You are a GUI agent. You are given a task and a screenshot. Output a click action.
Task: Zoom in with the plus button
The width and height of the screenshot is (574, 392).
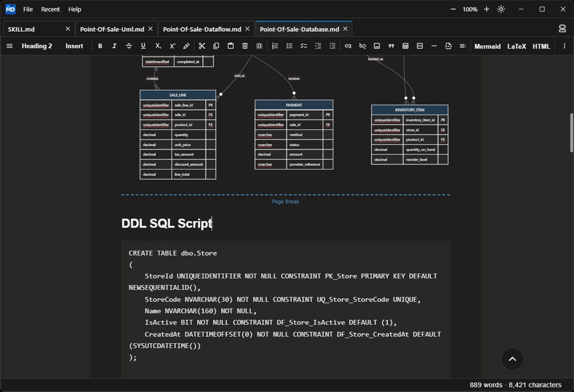tap(486, 9)
